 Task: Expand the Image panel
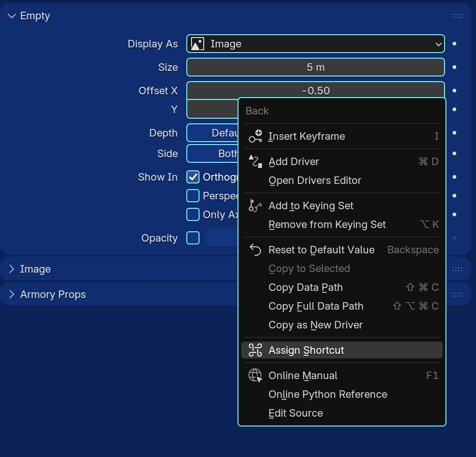tap(12, 269)
